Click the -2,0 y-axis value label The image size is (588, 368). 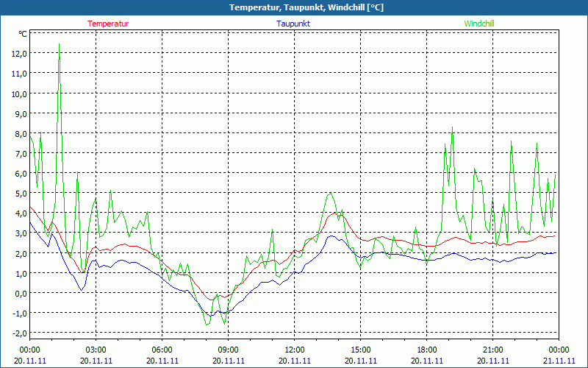pyautogui.click(x=18, y=333)
